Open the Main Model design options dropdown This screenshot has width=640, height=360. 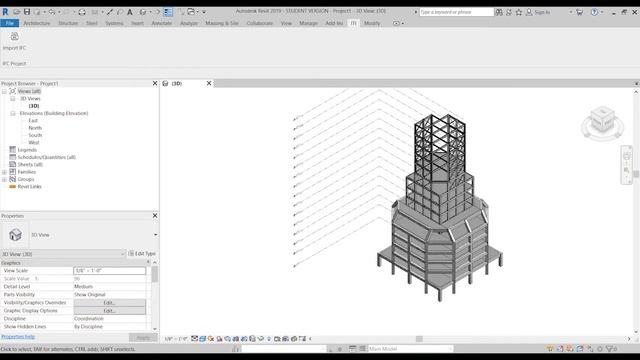(x=450, y=349)
